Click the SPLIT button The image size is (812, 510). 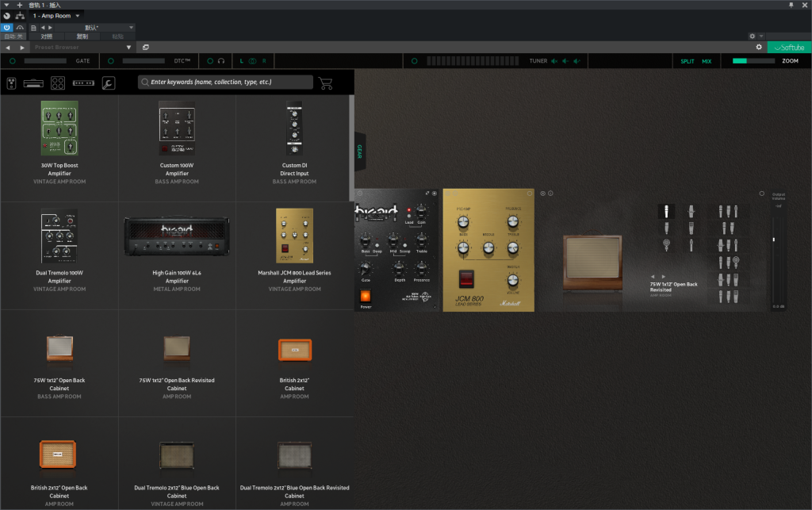(x=688, y=61)
